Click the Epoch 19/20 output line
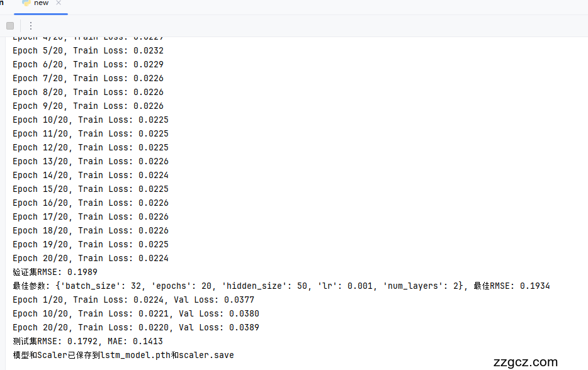The width and height of the screenshot is (588, 370). (90, 244)
